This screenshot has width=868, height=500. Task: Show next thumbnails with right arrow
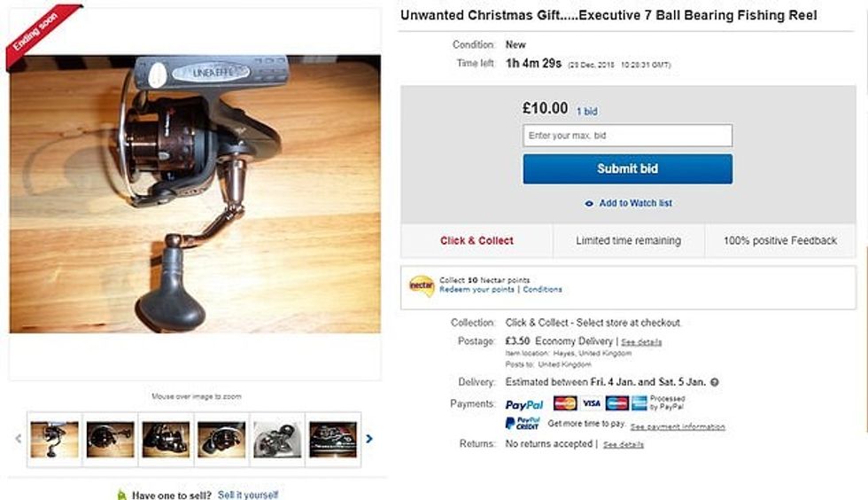pos(369,439)
